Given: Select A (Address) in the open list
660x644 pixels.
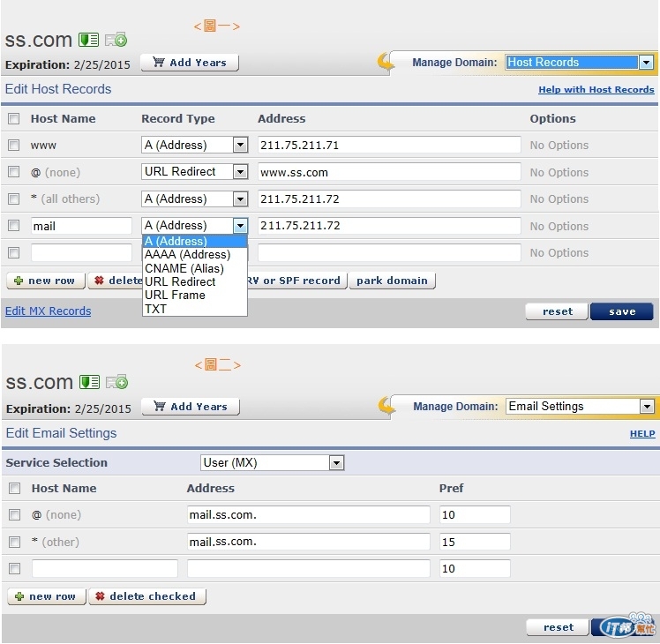Looking at the screenshot, I should pyautogui.click(x=194, y=241).
